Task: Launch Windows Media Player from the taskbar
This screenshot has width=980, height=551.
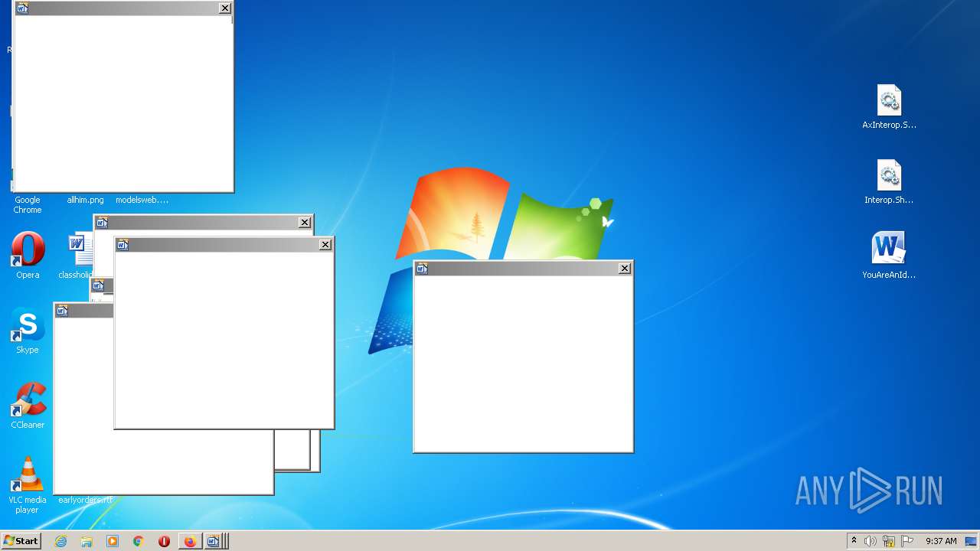Action: pyautogui.click(x=113, y=541)
